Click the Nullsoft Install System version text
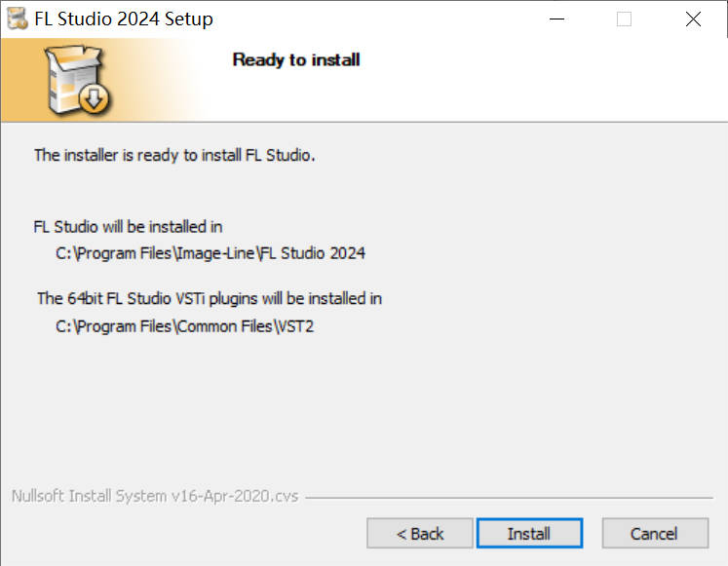Screen dimensions: 728x566 pyautogui.click(x=154, y=496)
